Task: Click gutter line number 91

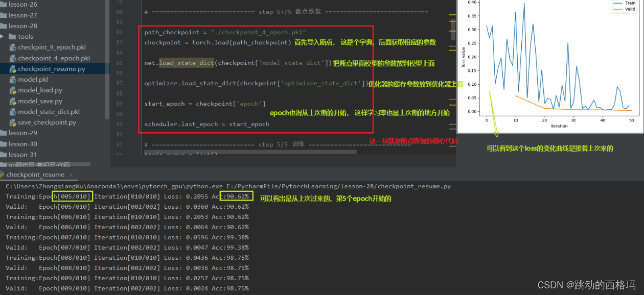Action: [119, 124]
